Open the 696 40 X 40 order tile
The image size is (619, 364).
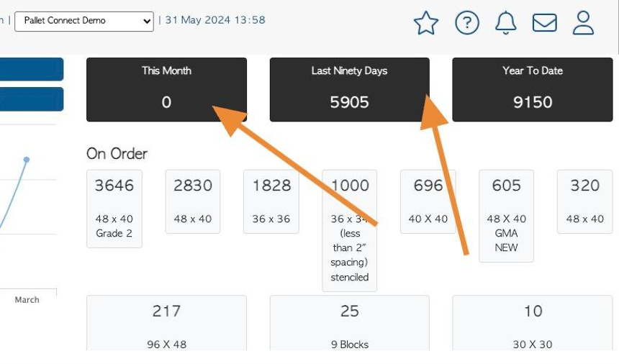click(x=428, y=201)
